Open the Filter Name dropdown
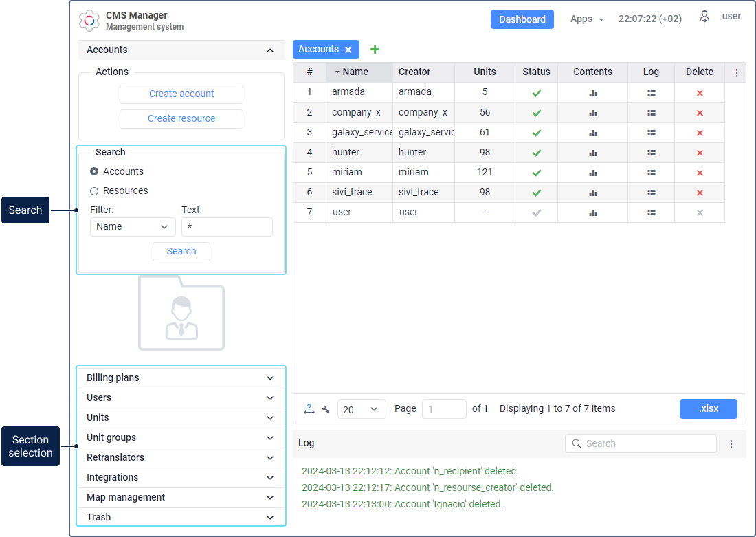 pyautogui.click(x=133, y=227)
